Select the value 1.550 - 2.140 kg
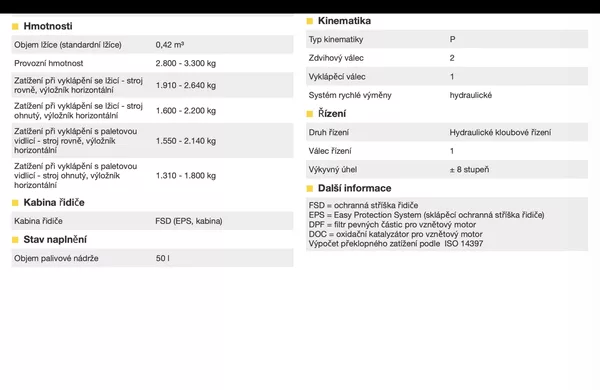The height and width of the screenshot is (390, 600). [186, 141]
